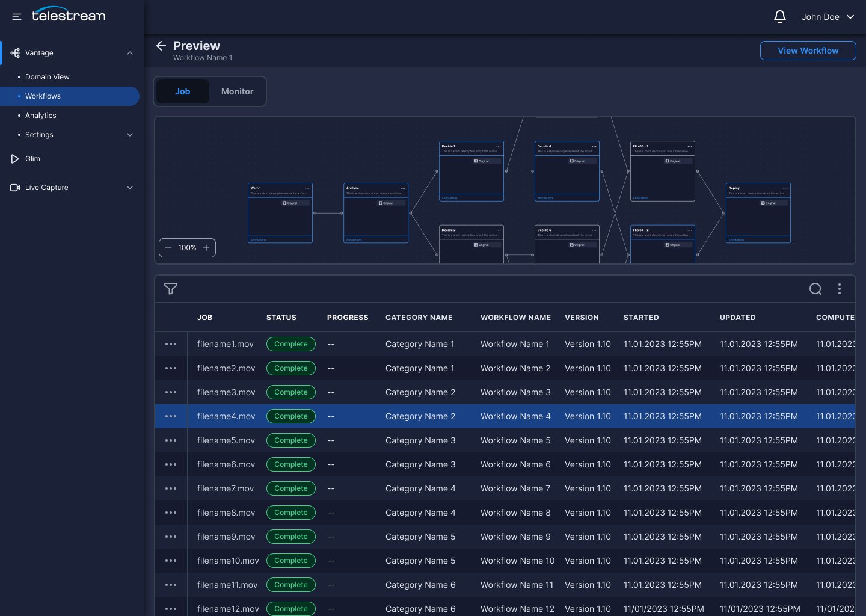Image resolution: width=866 pixels, height=616 pixels.
Task: Click the Glim play icon
Action: tap(15, 159)
